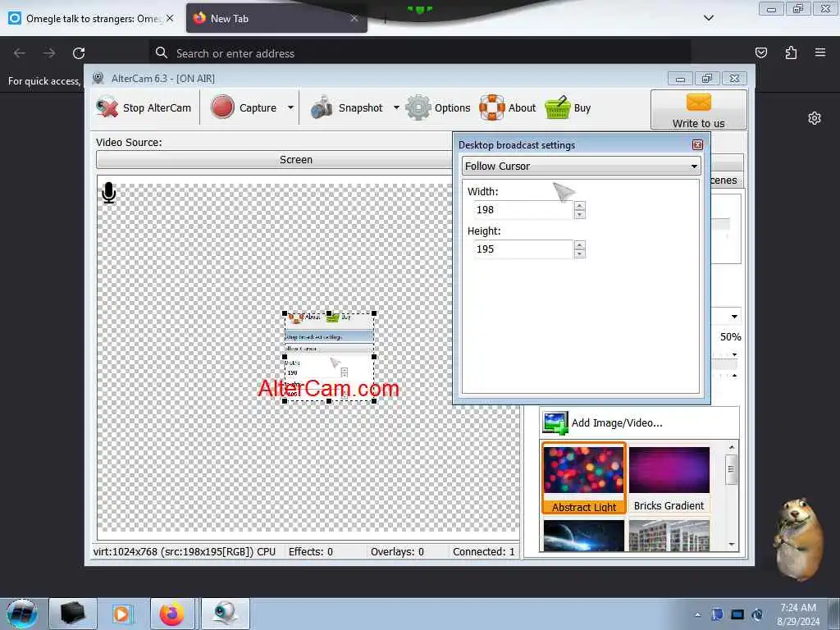Click Firefox forward arrow
This screenshot has height=630, width=840.
pyautogui.click(x=49, y=53)
